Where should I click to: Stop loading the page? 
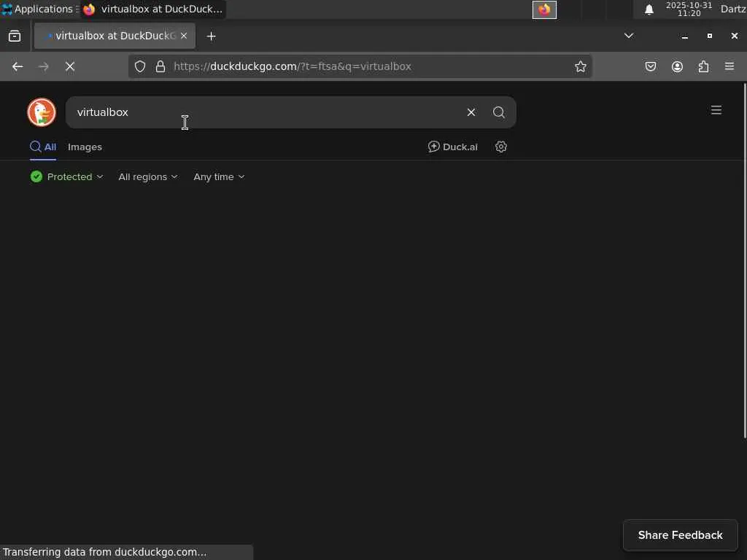[70, 66]
